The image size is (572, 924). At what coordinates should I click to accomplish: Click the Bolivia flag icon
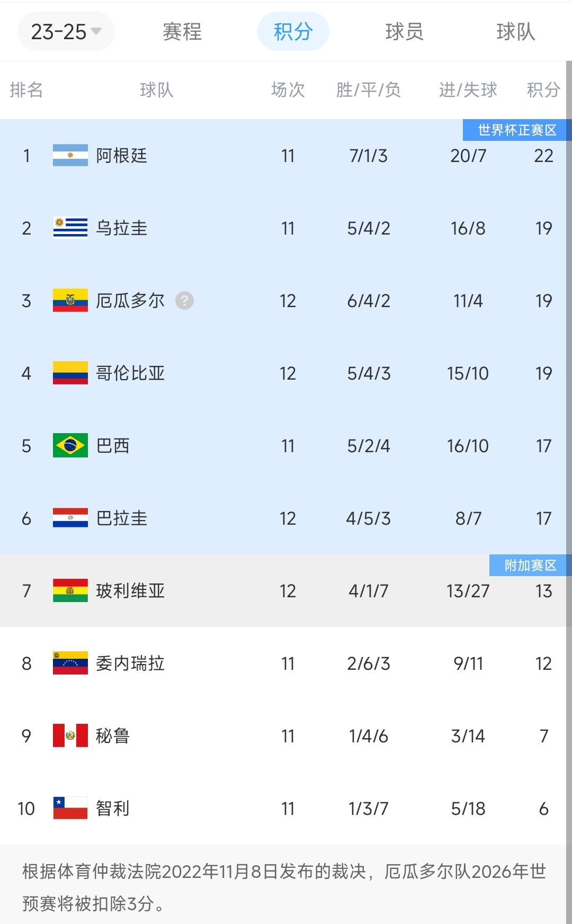(70, 591)
